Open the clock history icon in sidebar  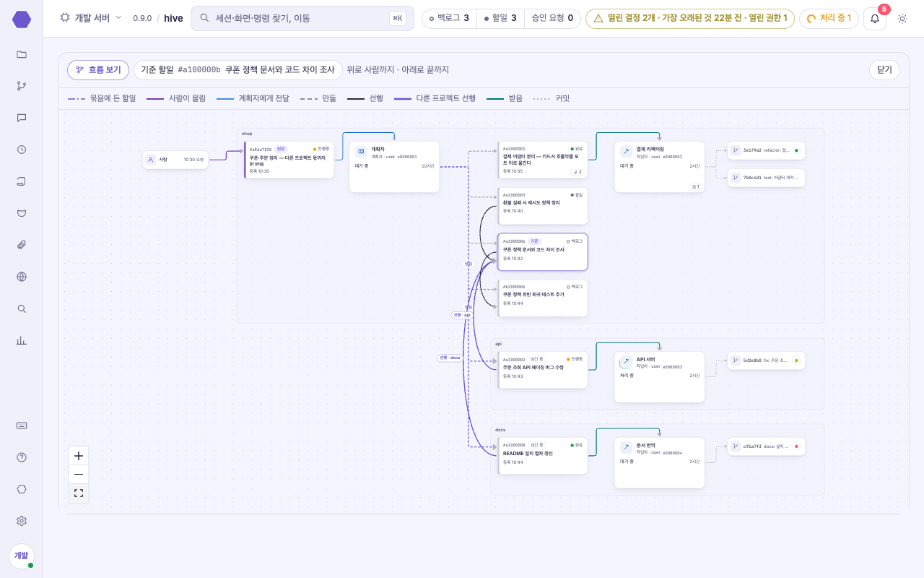point(22,150)
